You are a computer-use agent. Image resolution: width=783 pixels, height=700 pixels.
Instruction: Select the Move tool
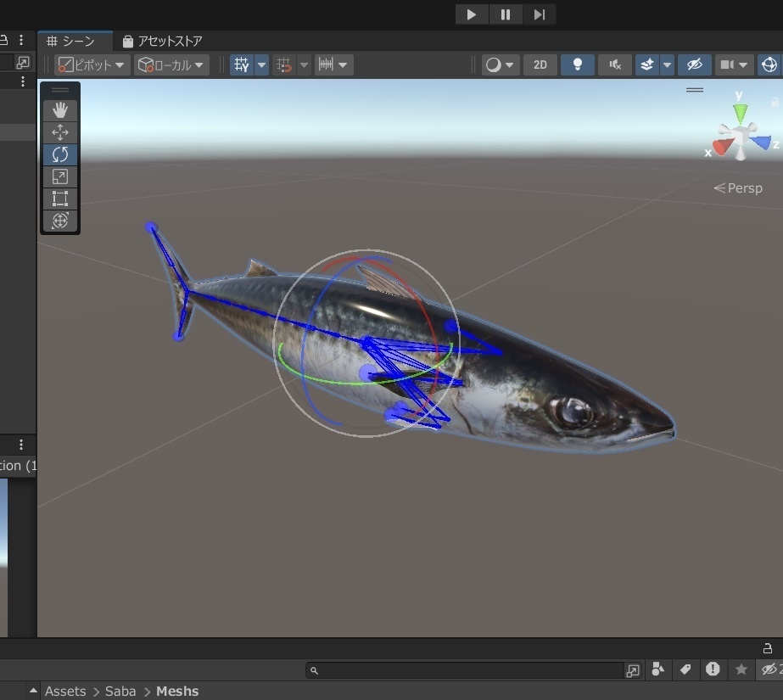(x=60, y=132)
